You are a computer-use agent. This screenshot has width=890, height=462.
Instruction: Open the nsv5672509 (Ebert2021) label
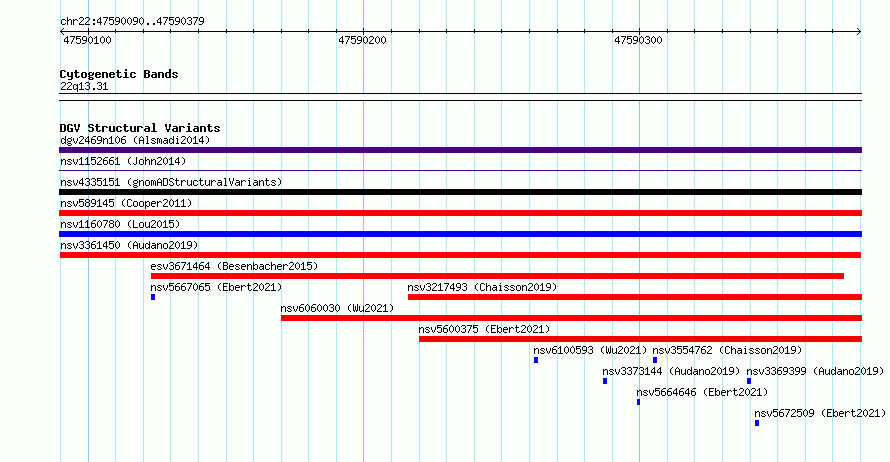pyautogui.click(x=820, y=413)
